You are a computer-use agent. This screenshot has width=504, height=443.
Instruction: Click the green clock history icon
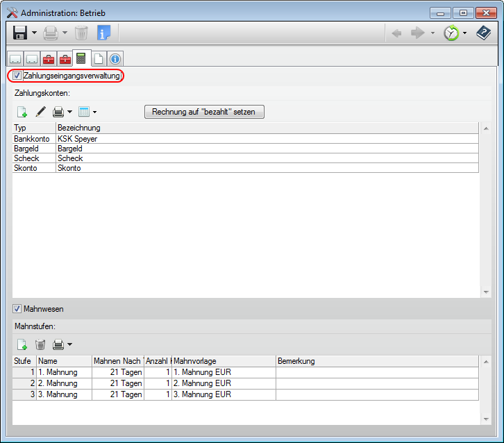coord(451,33)
